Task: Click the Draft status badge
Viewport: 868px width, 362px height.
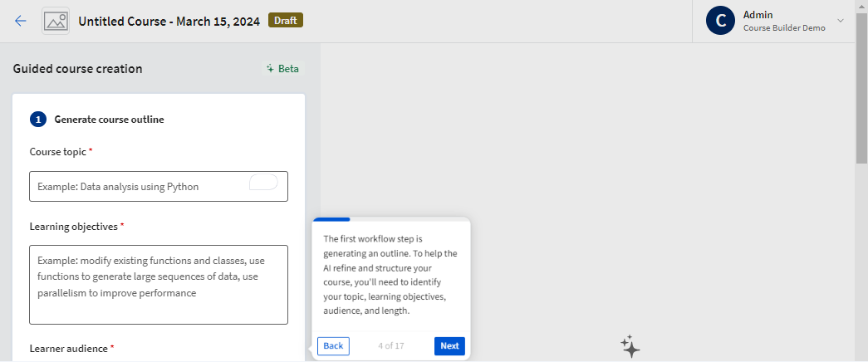Action: click(x=285, y=21)
